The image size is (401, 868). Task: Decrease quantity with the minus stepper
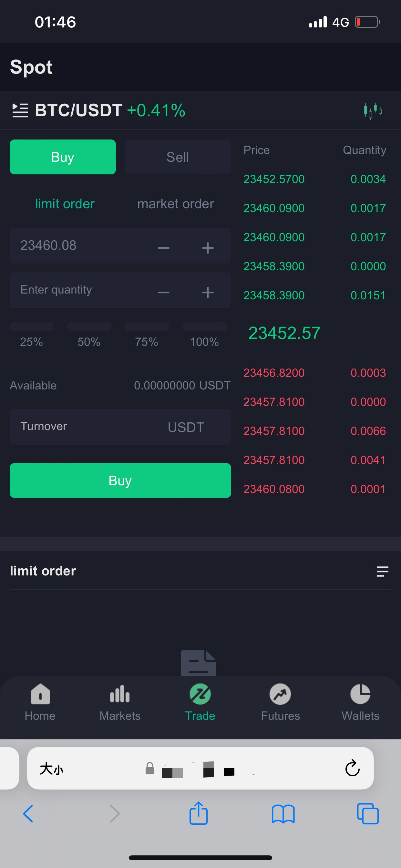coord(164,292)
